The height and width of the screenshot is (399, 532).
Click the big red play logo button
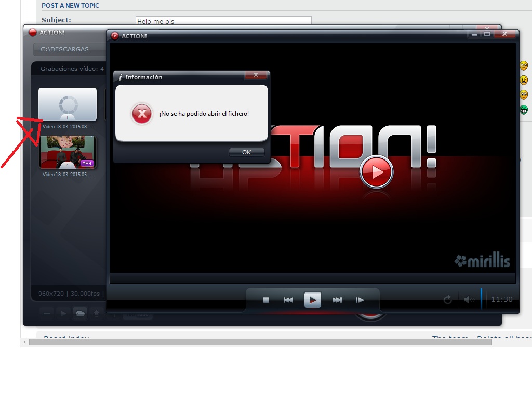[x=376, y=172]
